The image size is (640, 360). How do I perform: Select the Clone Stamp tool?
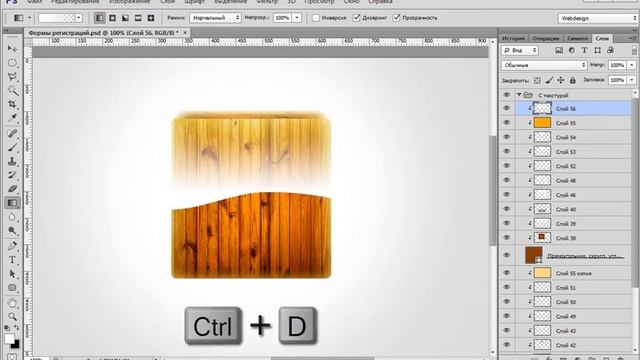(x=12, y=161)
